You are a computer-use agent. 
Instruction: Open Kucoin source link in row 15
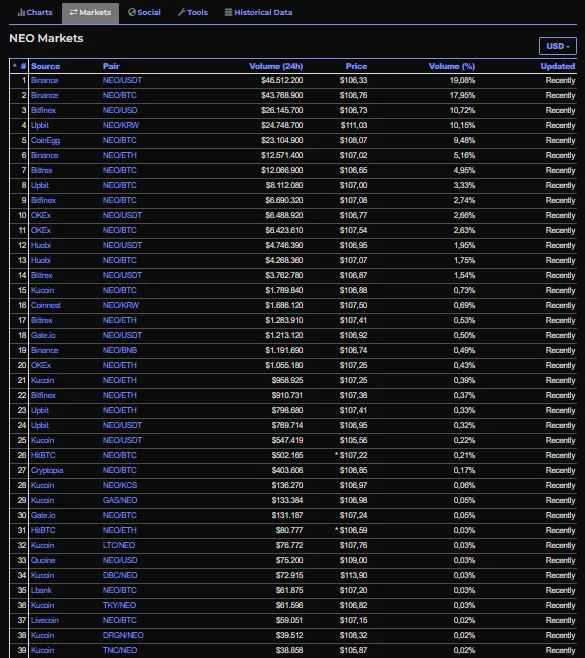(42, 290)
